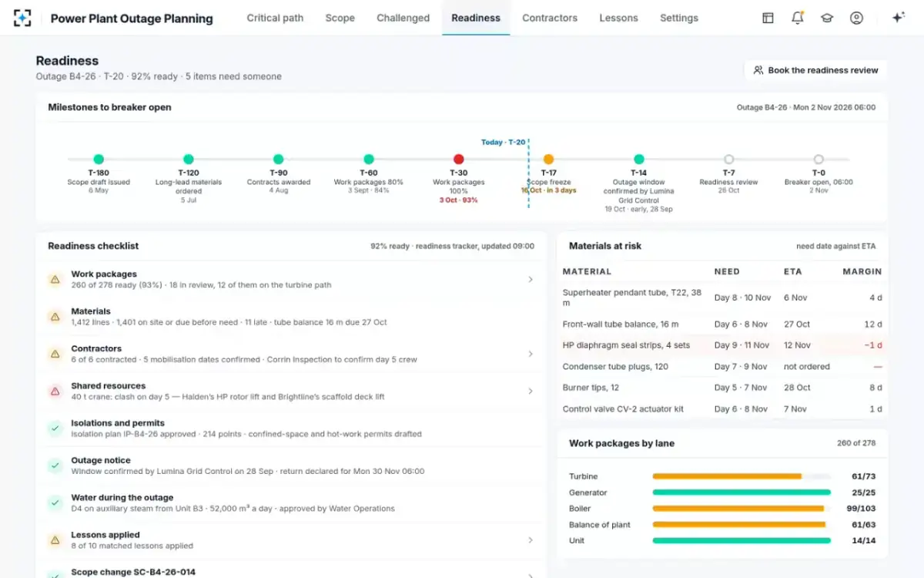Expand the Contractors row chevron
The image size is (924, 578).
pyautogui.click(x=531, y=354)
